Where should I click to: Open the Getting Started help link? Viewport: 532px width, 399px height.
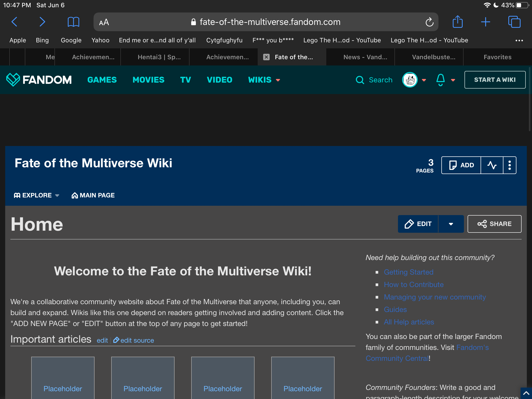pos(408,272)
